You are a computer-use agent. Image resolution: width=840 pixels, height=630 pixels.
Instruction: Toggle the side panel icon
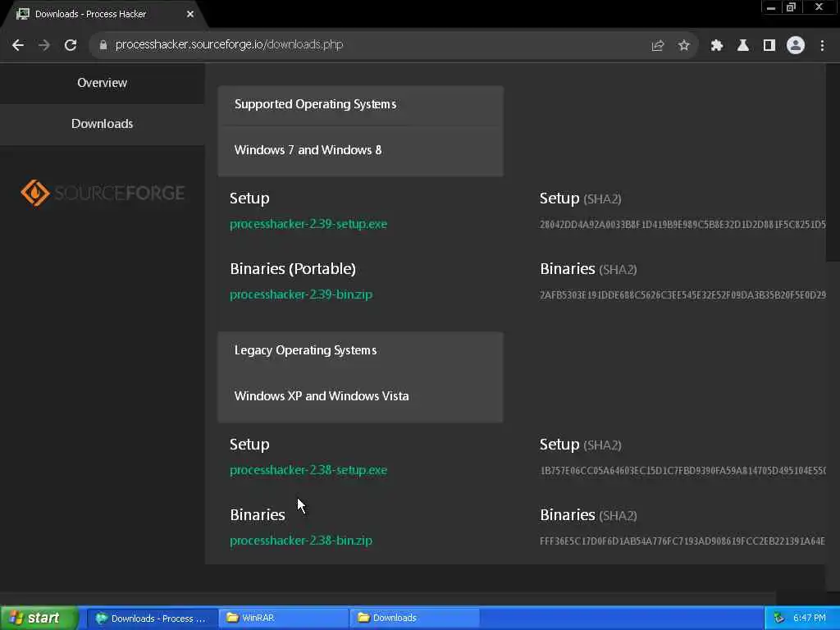coord(769,46)
